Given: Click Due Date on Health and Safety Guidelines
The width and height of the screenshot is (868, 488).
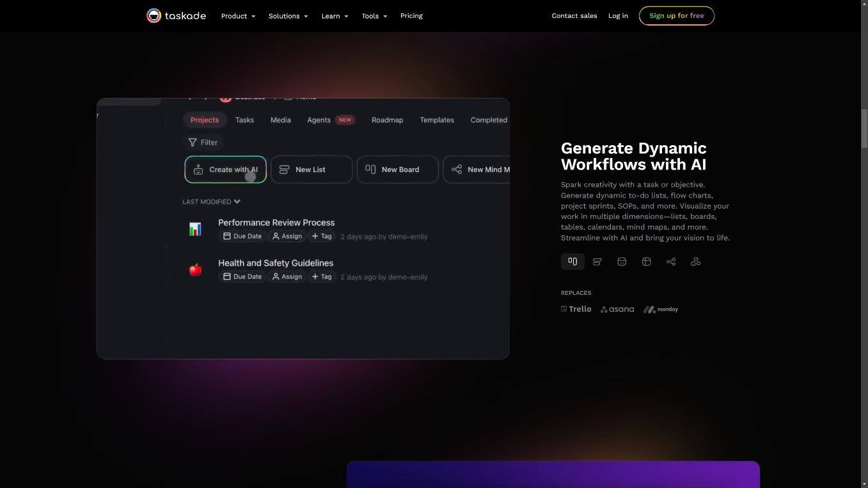Looking at the screenshot, I should click(242, 276).
